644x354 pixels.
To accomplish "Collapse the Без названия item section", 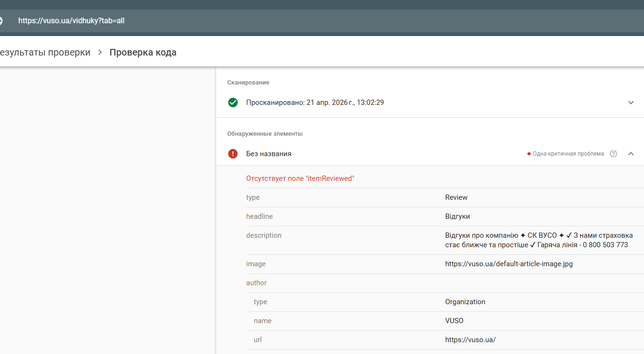I will tap(631, 154).
